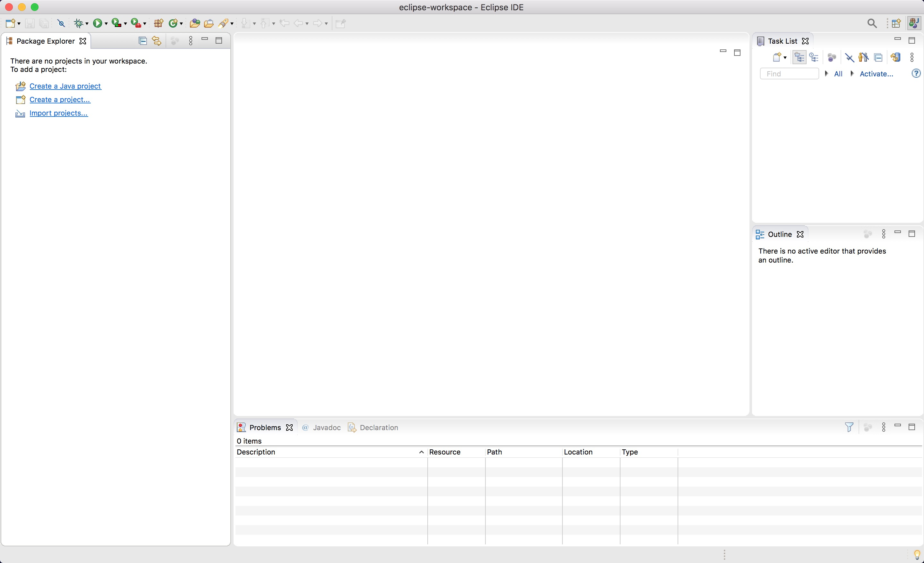Open the Debug configurations dropdown arrow
This screenshot has height=563, width=924.
[x=87, y=24]
